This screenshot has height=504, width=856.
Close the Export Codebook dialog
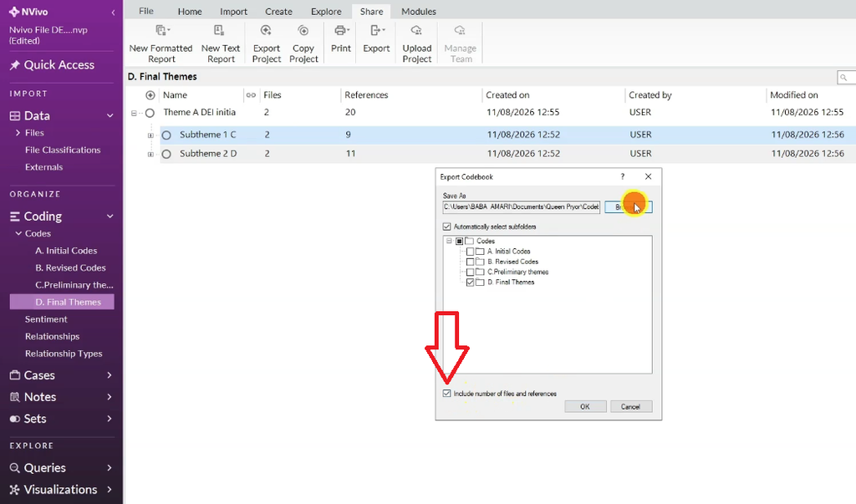tap(648, 176)
